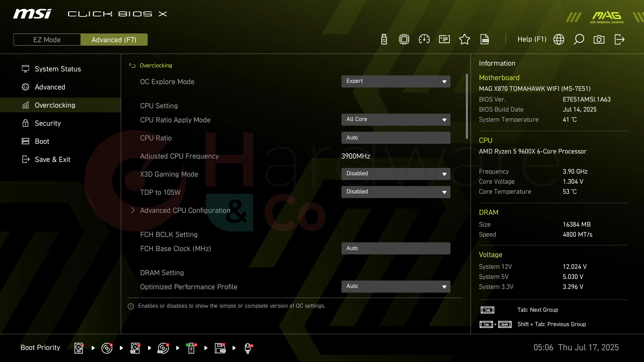
Task: Select the USB floppy boot icon
Action: pyautogui.click(x=220, y=348)
